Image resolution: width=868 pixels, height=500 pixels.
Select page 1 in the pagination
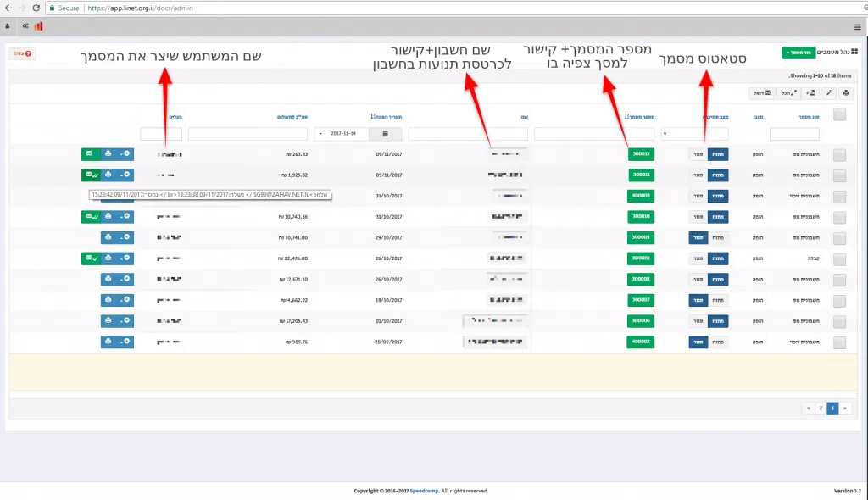click(832, 408)
